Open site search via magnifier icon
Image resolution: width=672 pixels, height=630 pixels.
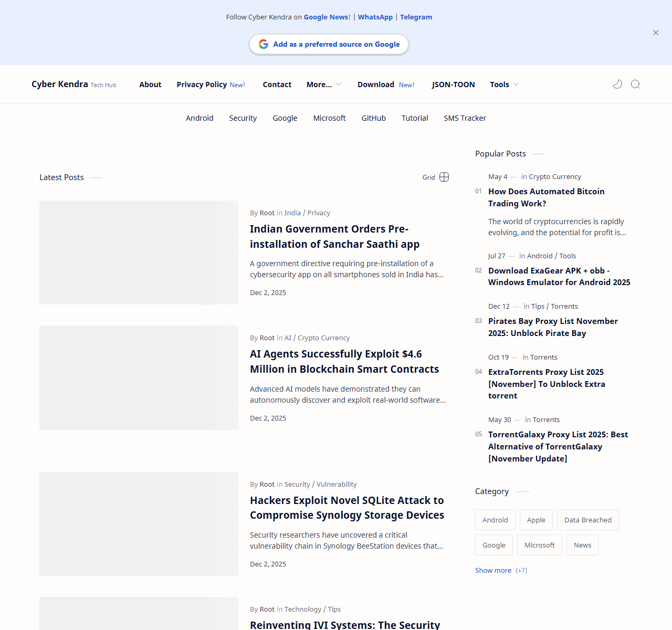pos(635,84)
